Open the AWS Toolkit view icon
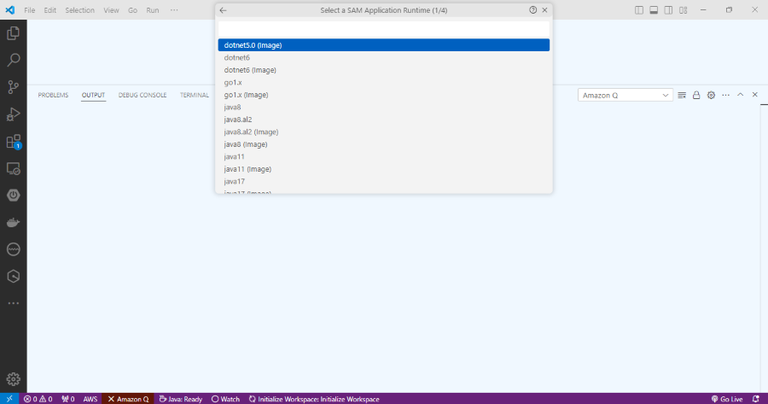Viewport: 768px width, 404px height. click(x=13, y=249)
